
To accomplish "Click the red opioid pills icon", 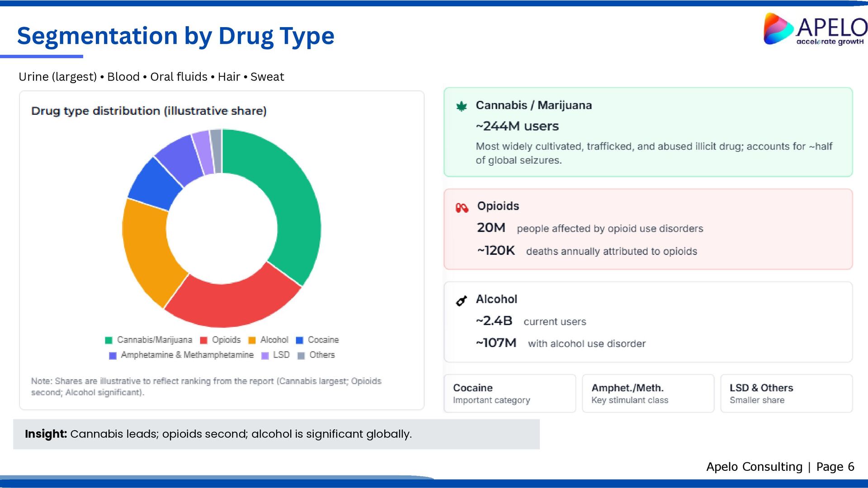I will pyautogui.click(x=462, y=208).
